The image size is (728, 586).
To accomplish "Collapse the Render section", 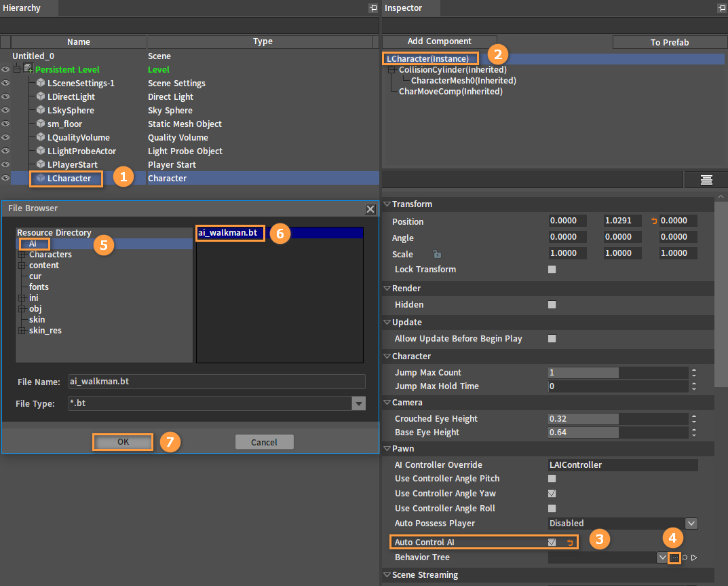I will tap(387, 288).
